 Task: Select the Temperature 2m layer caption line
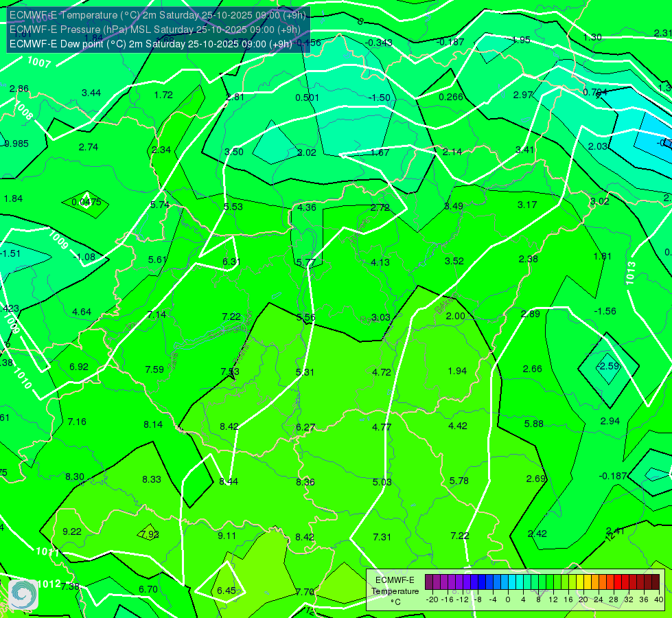tap(158, 15)
